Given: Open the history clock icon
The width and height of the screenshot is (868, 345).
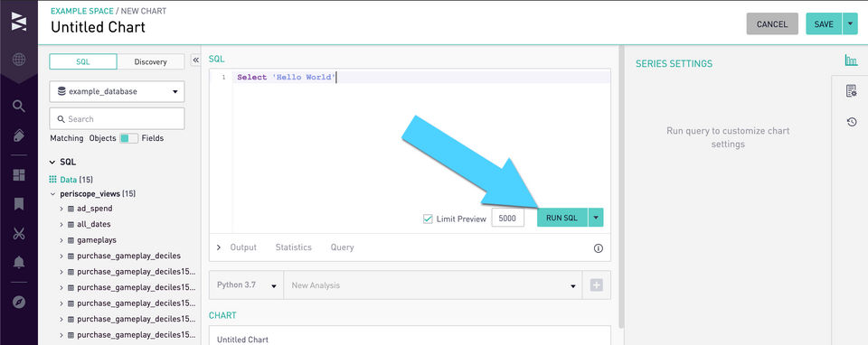Looking at the screenshot, I should coord(852,122).
